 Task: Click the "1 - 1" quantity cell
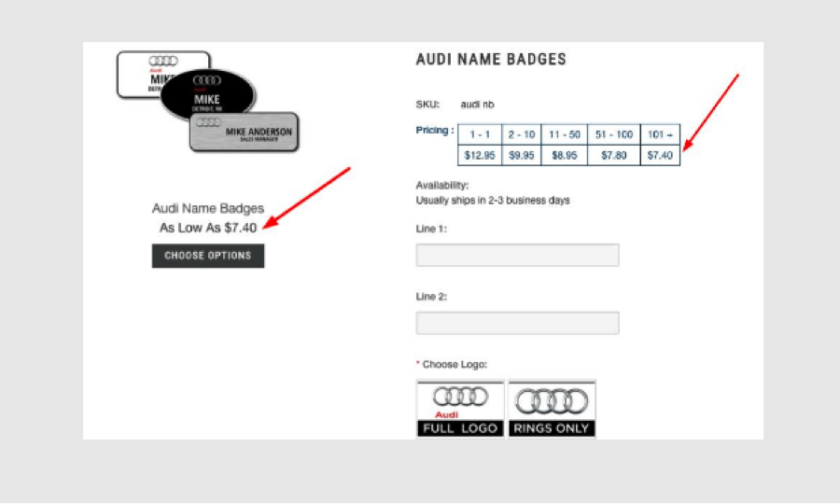point(480,134)
